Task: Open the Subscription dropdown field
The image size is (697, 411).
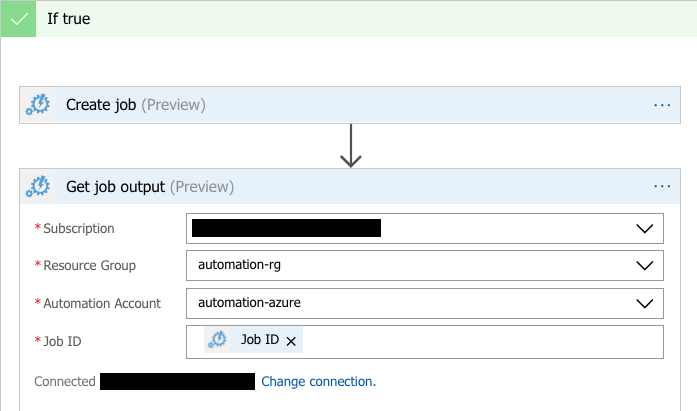Action: (x=410, y=228)
